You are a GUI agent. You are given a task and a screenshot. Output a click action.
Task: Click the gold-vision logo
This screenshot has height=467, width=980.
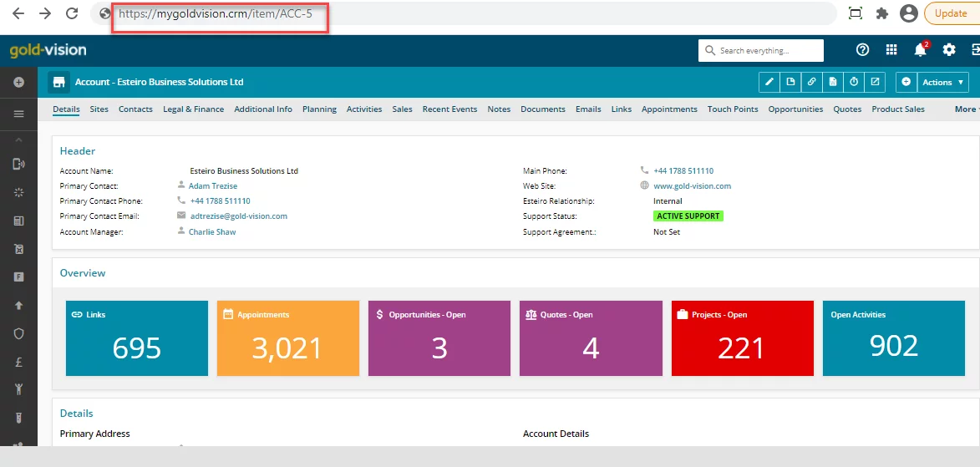(48, 50)
